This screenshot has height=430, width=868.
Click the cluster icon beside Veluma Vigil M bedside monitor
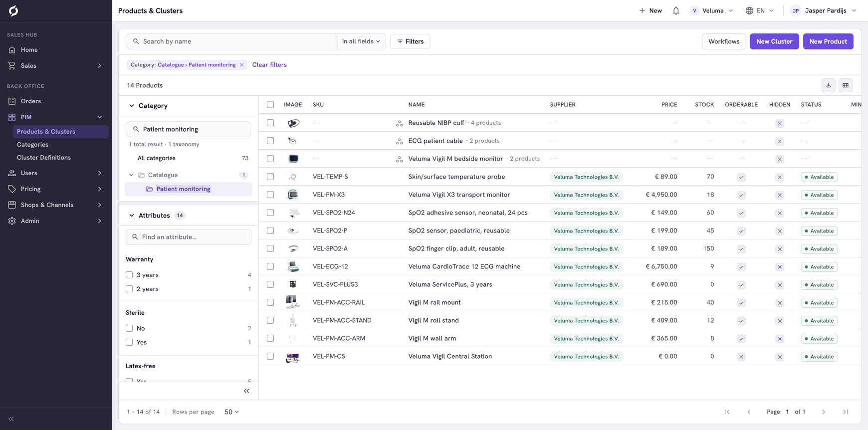pos(399,159)
